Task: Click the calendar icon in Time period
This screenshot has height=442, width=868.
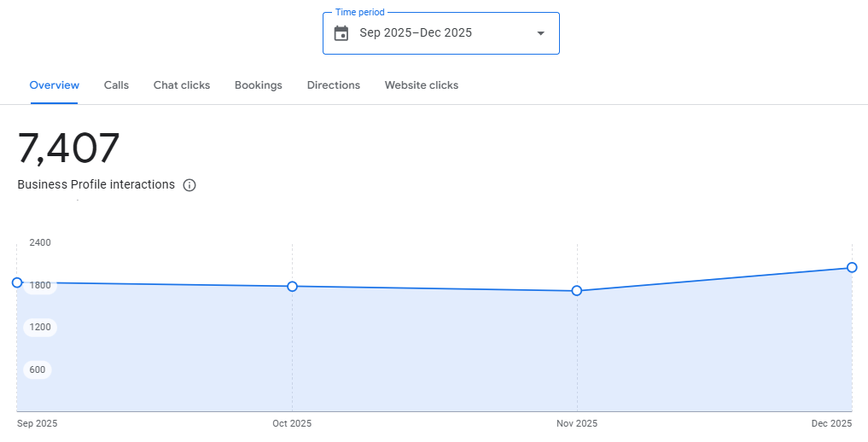Action: coord(341,33)
